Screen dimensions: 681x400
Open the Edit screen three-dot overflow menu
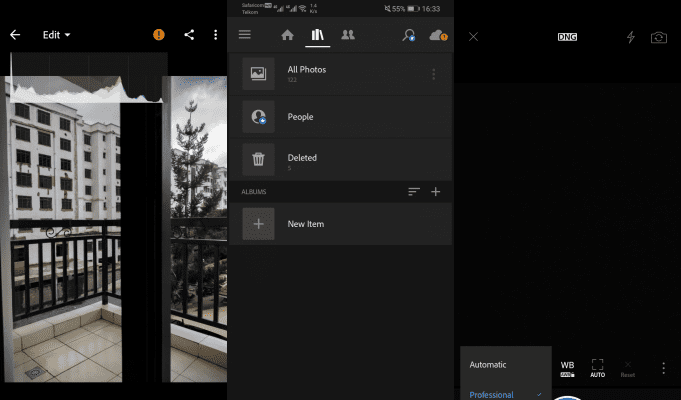point(215,35)
